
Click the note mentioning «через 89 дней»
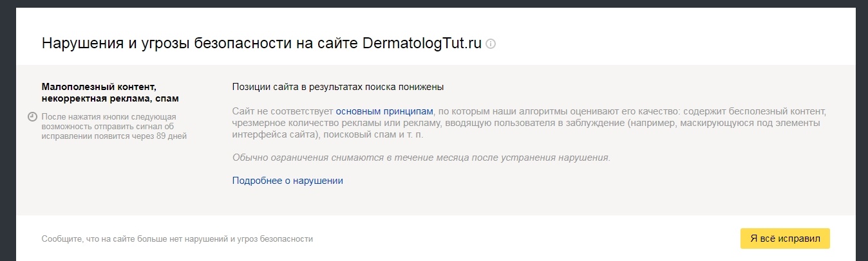[114, 127]
